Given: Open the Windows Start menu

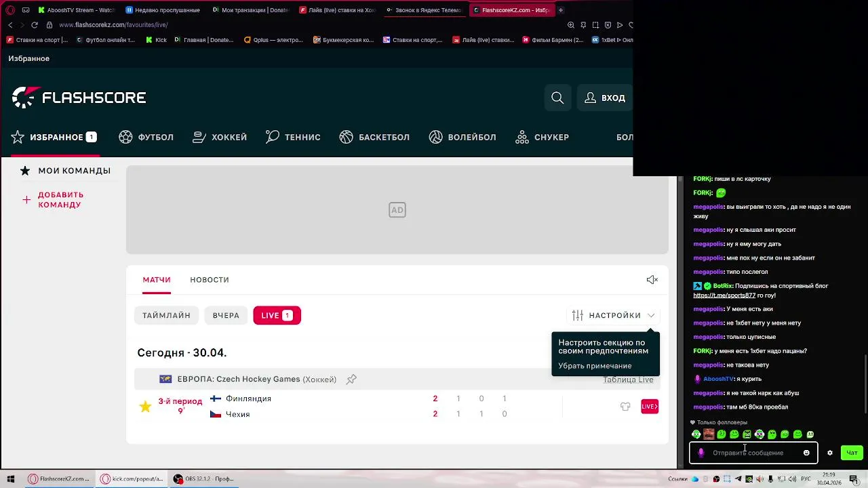Looking at the screenshot, I should (10, 479).
